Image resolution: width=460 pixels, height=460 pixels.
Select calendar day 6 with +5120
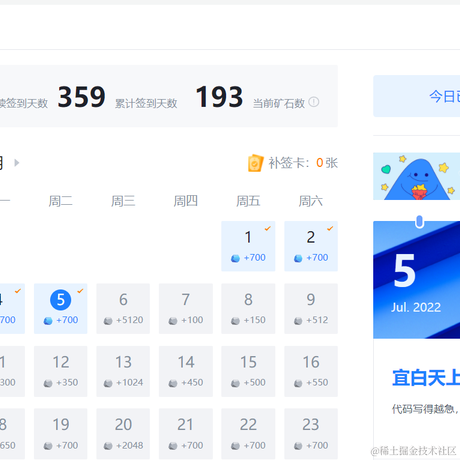tap(123, 308)
